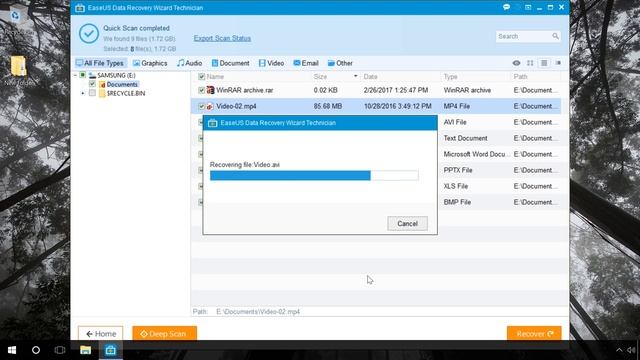Switch to details view icon

pos(558,63)
